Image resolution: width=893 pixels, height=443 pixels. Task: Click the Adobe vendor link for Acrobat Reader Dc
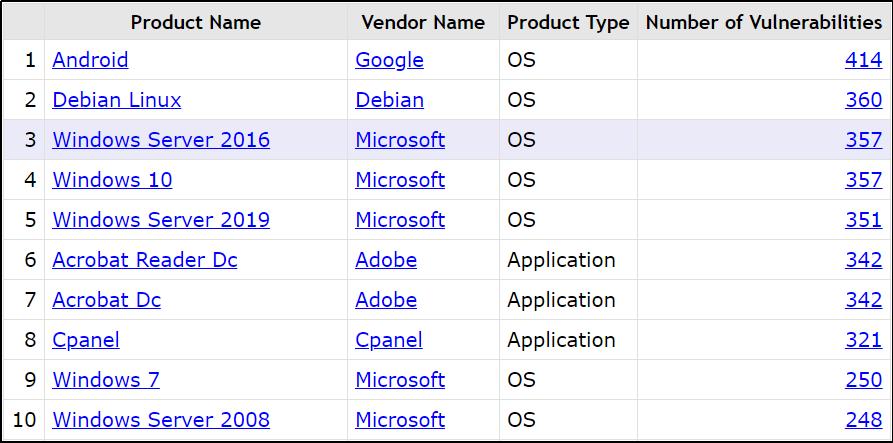[x=386, y=260]
